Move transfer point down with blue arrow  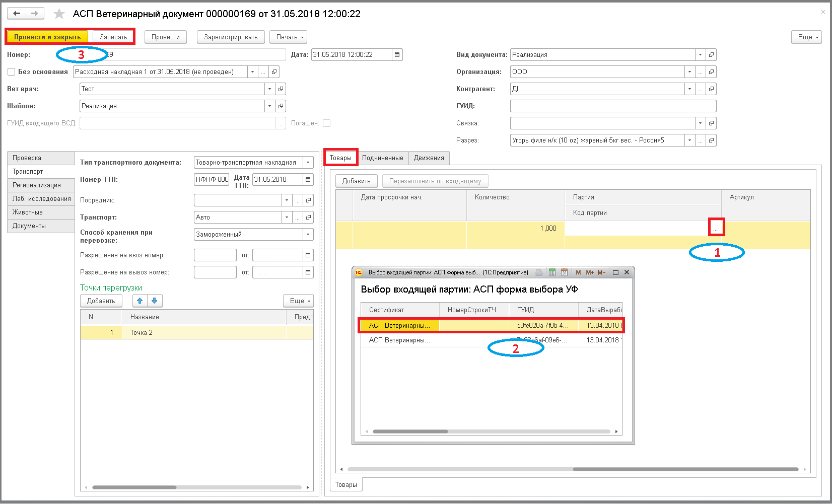click(x=155, y=301)
